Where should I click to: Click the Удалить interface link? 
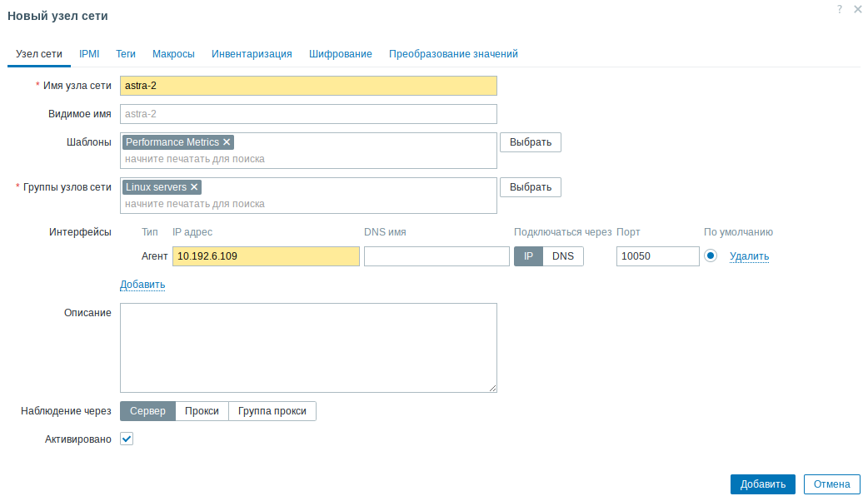click(749, 256)
